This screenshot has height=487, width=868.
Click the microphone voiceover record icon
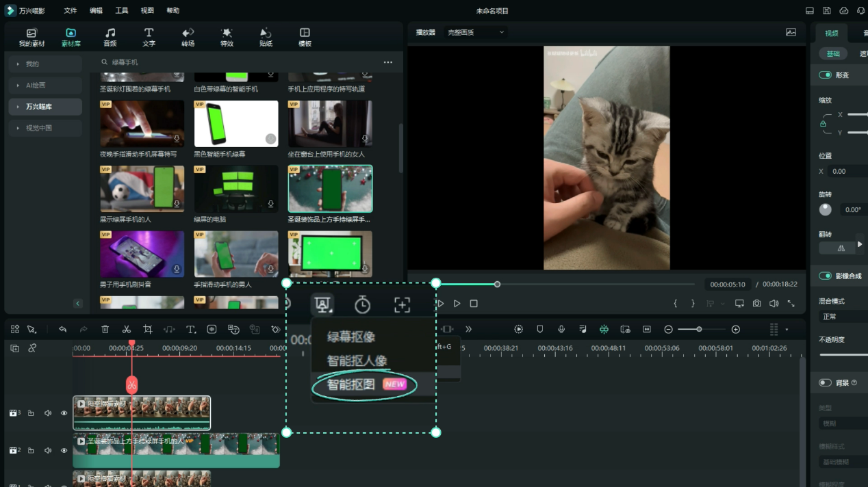coord(561,330)
